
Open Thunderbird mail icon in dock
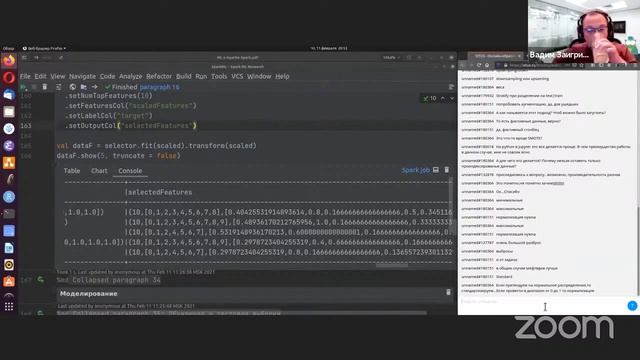(9, 95)
